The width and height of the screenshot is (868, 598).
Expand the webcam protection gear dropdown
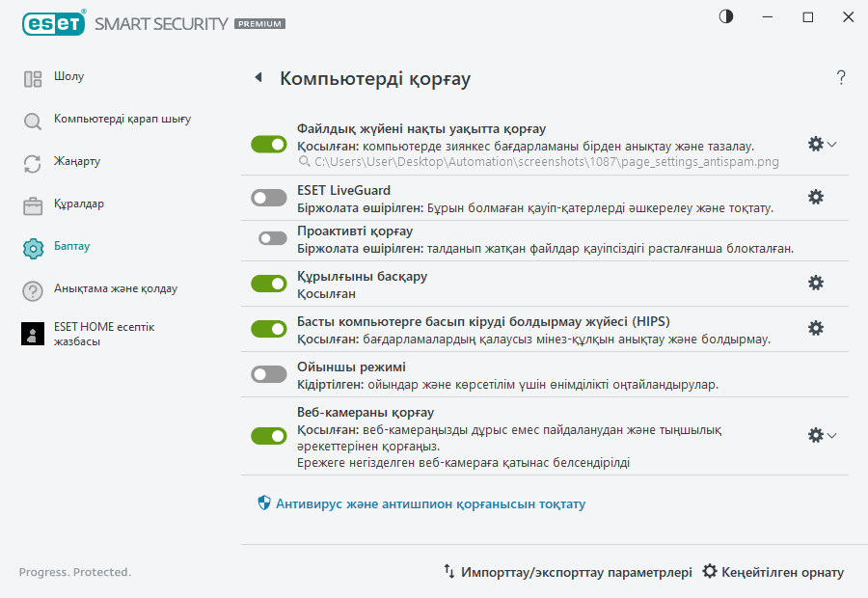(x=829, y=435)
